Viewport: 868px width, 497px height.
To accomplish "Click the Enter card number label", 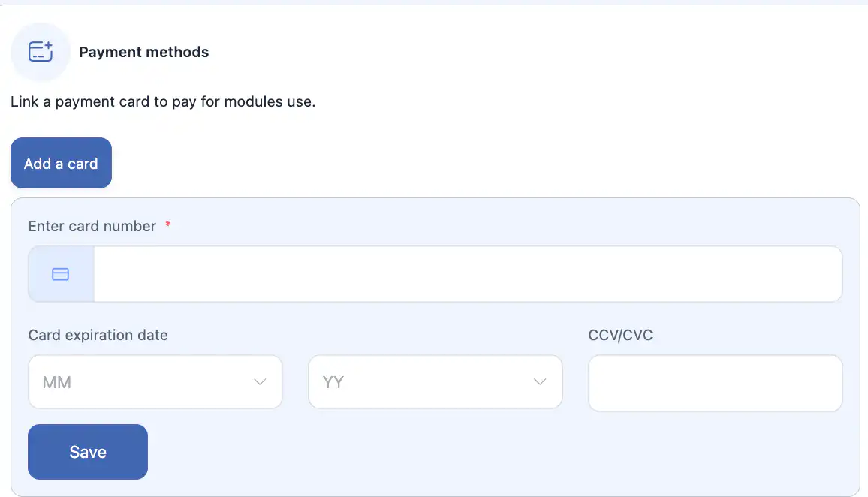I will 92,226.
